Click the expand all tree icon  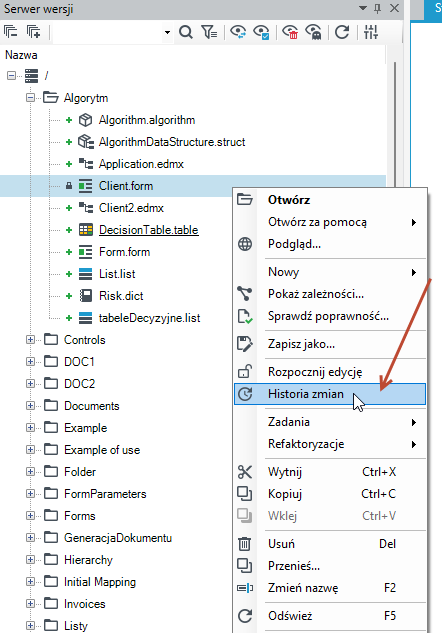pos(34,31)
